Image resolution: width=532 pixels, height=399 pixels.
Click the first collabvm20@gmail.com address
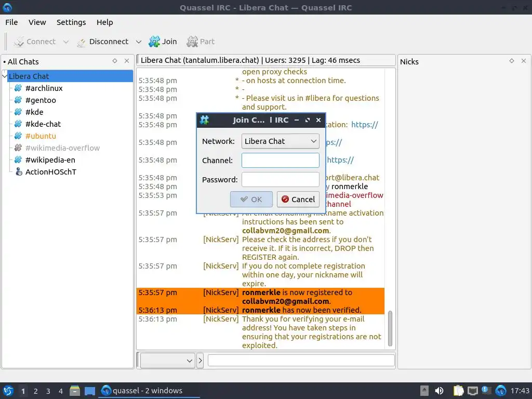[285, 231]
